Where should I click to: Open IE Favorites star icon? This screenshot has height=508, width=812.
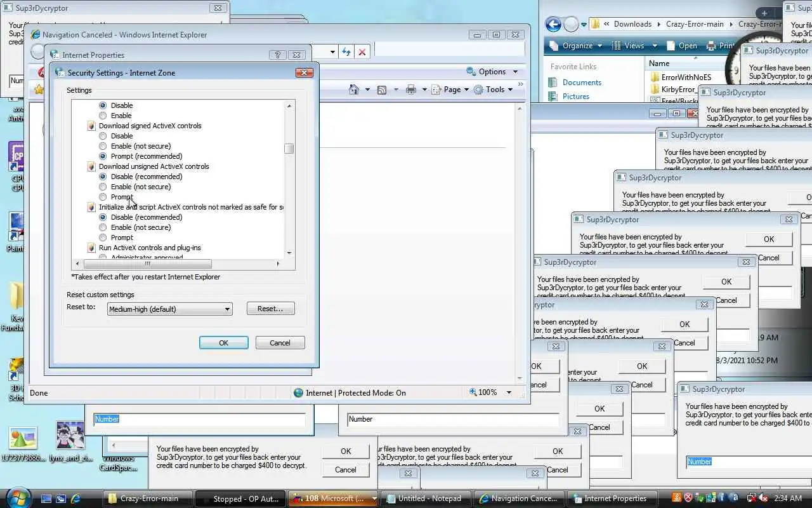39,90
